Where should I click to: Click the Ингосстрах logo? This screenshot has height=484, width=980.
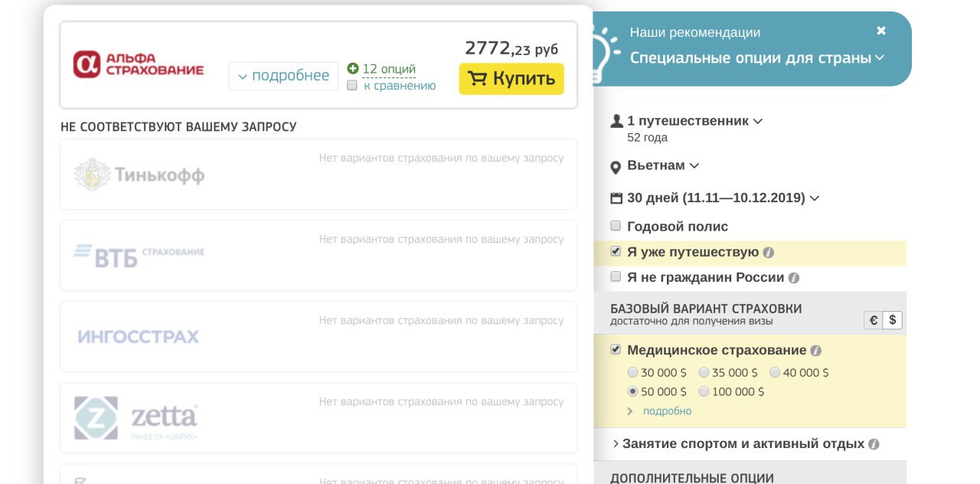click(x=138, y=337)
